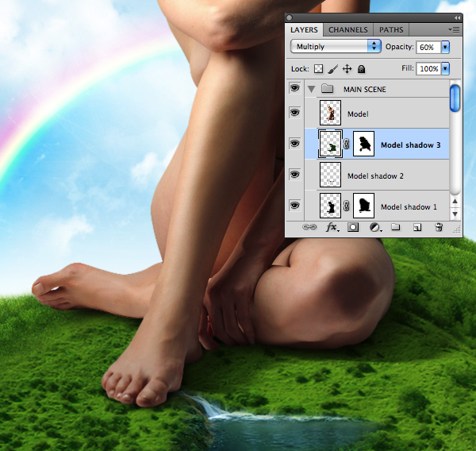Click the Opacity 60% field
This screenshot has width=476, height=451.
tap(428, 48)
